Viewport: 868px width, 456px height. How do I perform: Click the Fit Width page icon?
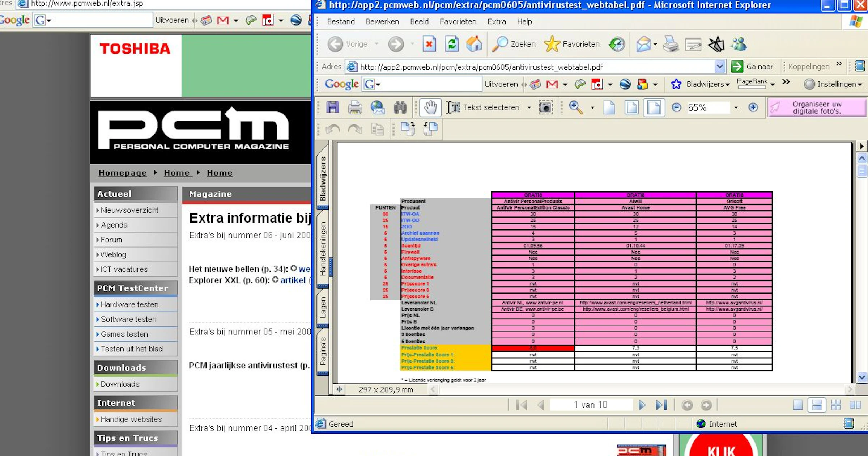click(654, 107)
